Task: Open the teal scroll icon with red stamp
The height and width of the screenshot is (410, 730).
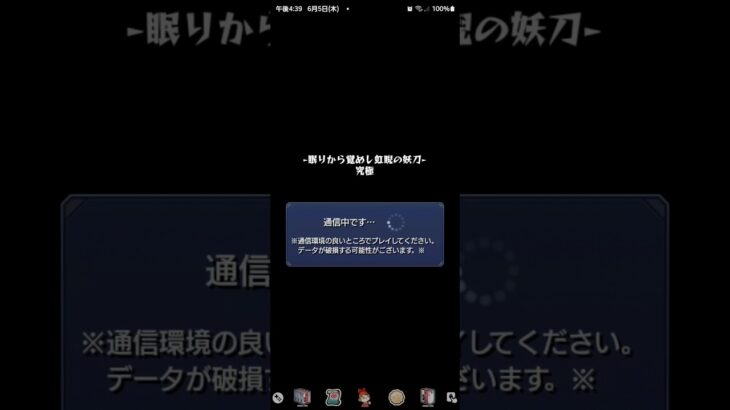Action: pyautogui.click(x=333, y=397)
